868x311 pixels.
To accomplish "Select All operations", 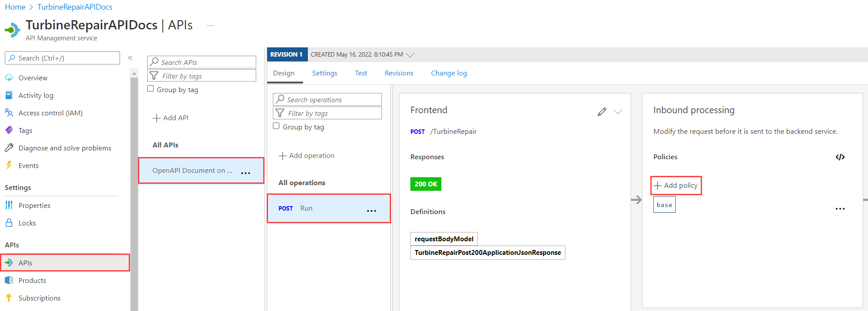I will click(302, 183).
